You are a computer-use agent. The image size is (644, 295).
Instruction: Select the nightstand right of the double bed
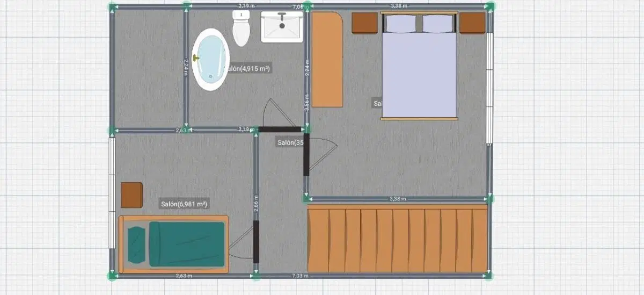pyautogui.click(x=472, y=23)
